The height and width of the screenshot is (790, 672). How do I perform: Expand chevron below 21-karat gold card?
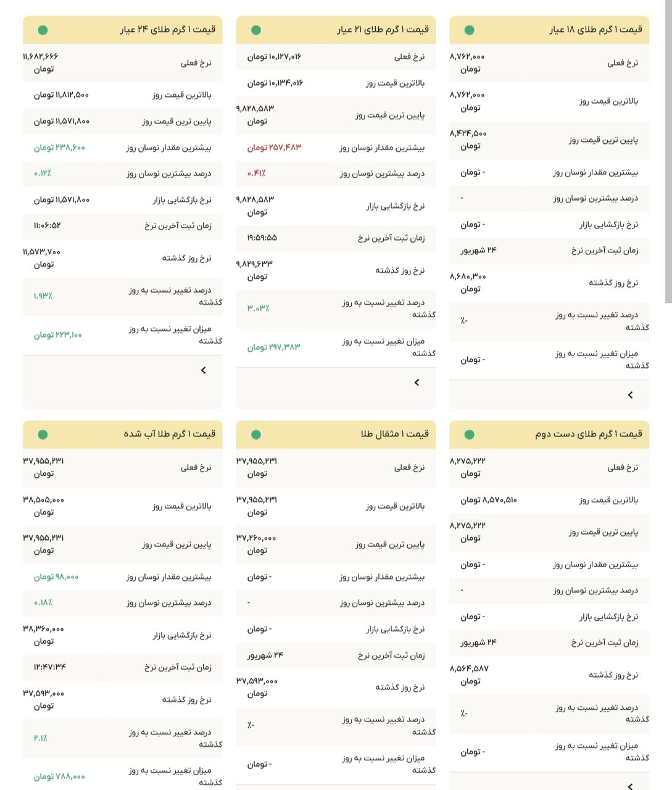(417, 383)
